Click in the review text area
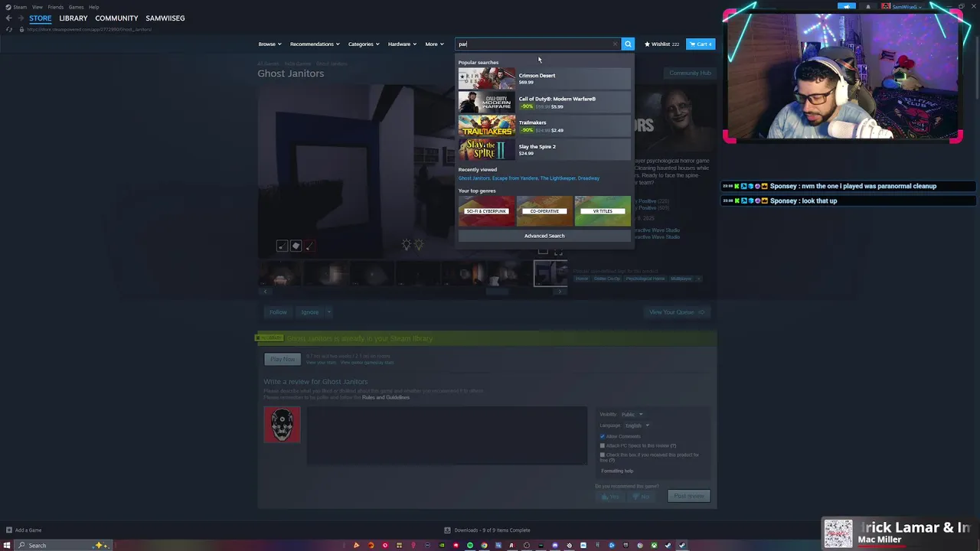 pyautogui.click(x=447, y=435)
